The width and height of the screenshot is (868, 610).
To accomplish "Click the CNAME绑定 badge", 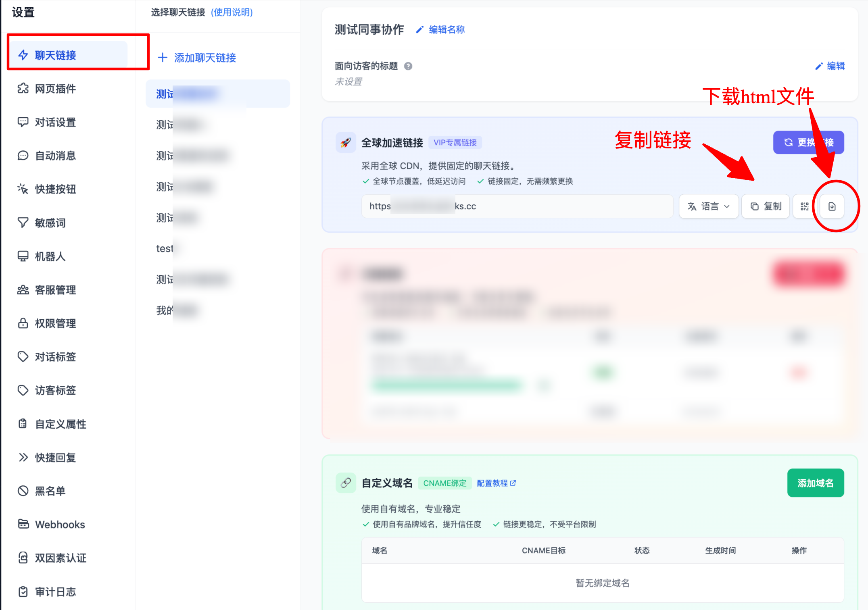I will tap(444, 483).
